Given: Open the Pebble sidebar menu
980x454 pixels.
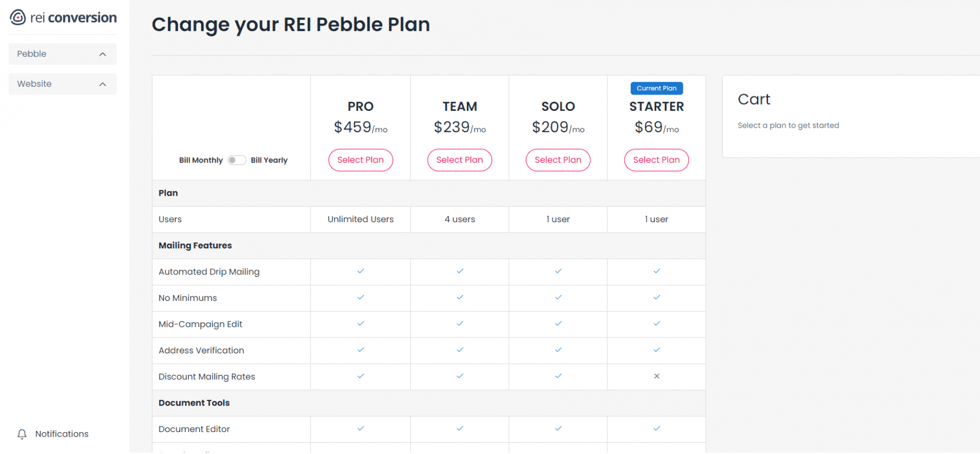Looking at the screenshot, I should click(x=62, y=54).
